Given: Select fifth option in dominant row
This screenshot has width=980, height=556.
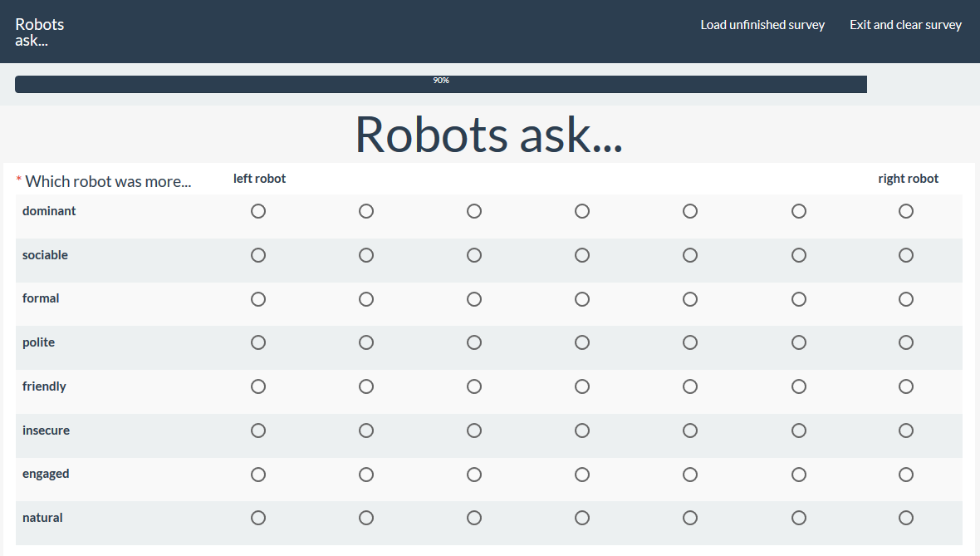Looking at the screenshot, I should pyautogui.click(x=690, y=211).
